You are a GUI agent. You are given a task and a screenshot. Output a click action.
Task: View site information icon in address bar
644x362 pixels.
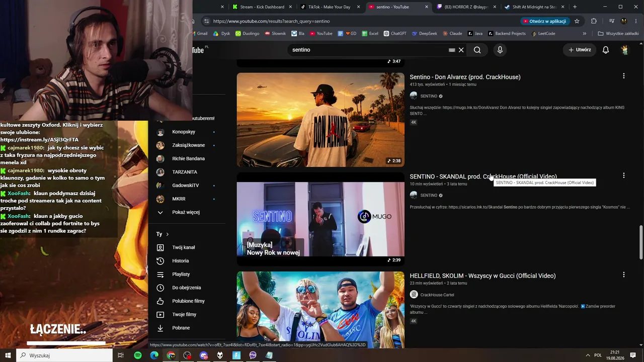point(206,21)
